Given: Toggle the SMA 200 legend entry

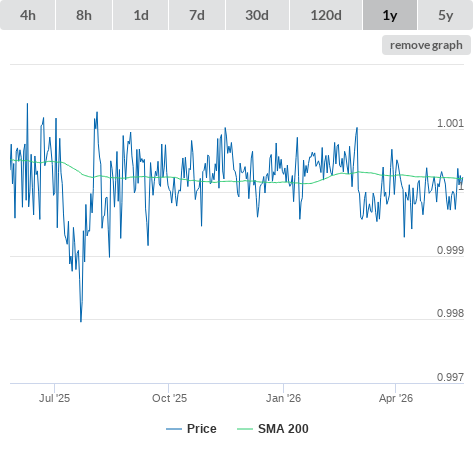Looking at the screenshot, I should (273, 429).
